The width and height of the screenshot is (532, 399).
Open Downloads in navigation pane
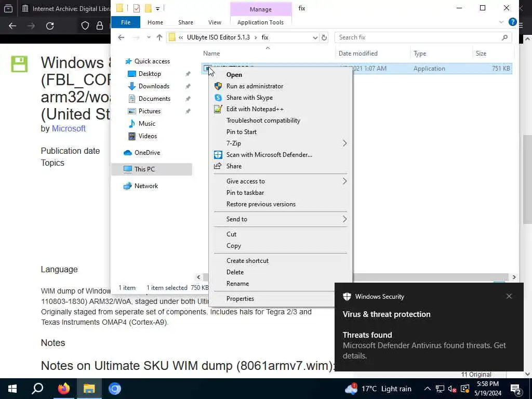click(x=154, y=86)
